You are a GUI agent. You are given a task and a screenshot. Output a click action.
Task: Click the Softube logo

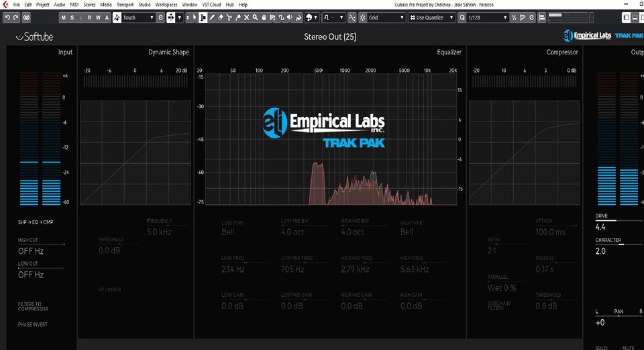click(34, 37)
